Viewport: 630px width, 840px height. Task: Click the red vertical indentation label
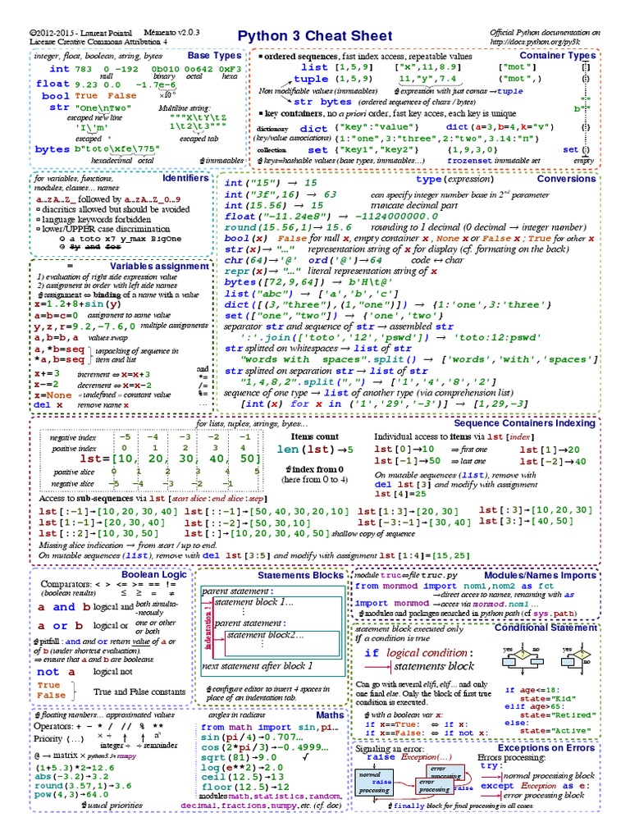[x=208, y=628]
